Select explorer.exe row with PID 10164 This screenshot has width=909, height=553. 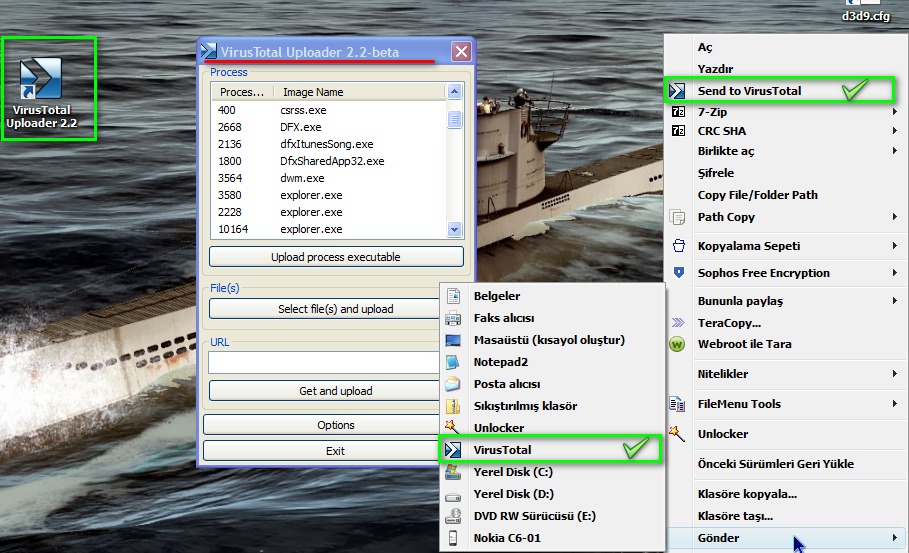pos(329,229)
